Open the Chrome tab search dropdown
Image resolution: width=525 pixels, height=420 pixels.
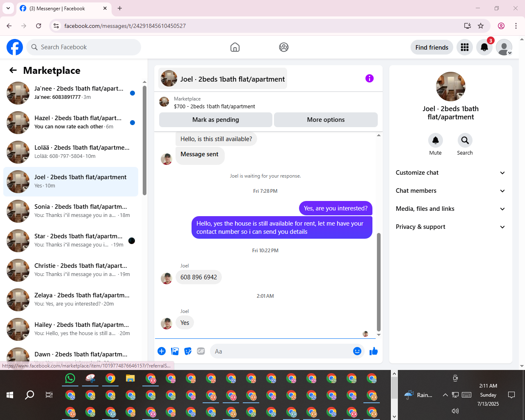point(8,8)
